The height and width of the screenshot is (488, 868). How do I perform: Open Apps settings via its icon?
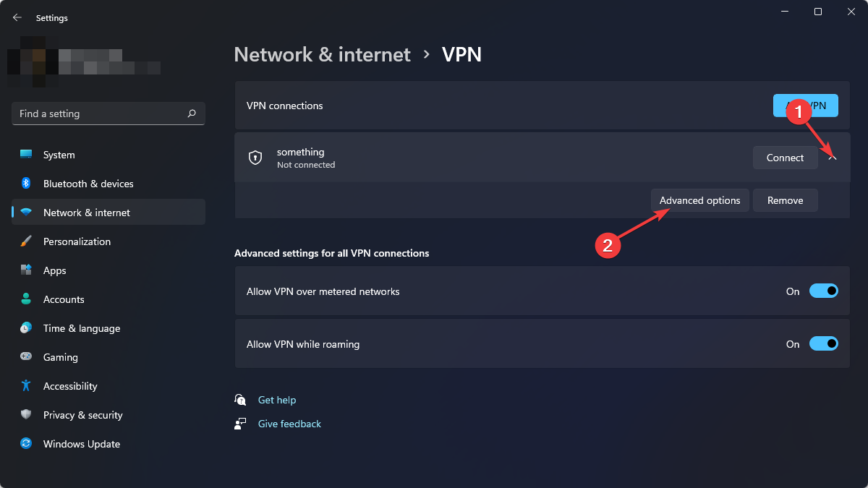coord(26,270)
